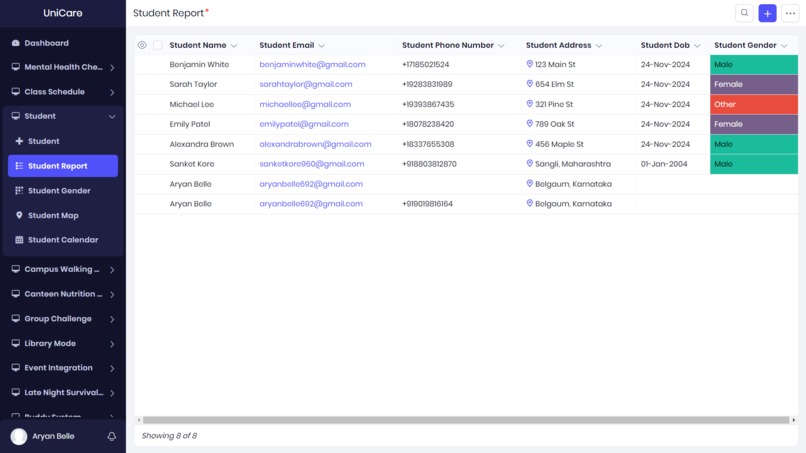Open the search icon in header
This screenshot has height=453, width=806.
coord(744,13)
